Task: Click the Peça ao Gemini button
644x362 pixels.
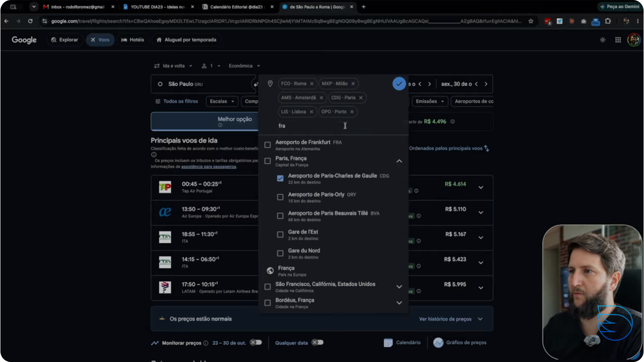Action: coord(620,7)
